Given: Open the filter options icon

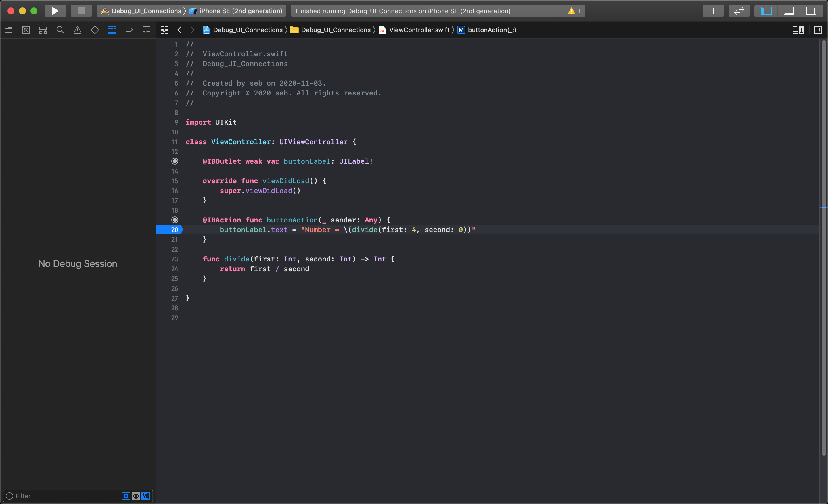Looking at the screenshot, I should pos(9,496).
